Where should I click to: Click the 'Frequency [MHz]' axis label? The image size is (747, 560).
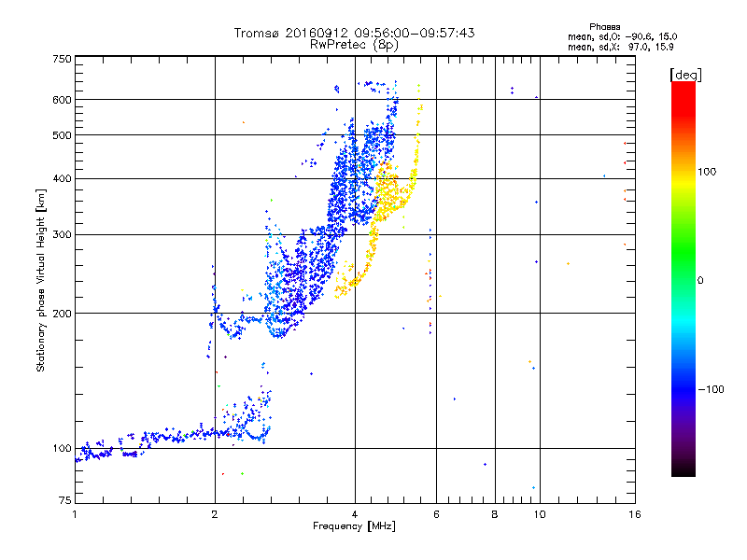pyautogui.click(x=354, y=526)
